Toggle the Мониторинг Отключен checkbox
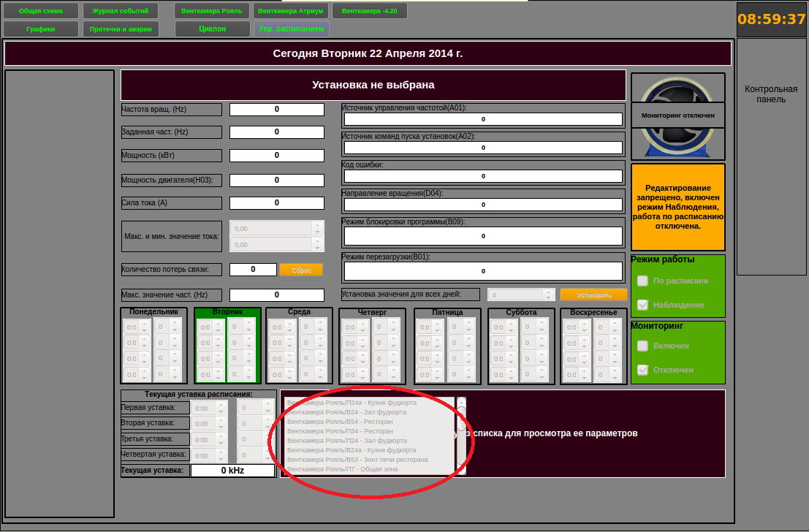The width and height of the screenshot is (809, 532). [643, 370]
